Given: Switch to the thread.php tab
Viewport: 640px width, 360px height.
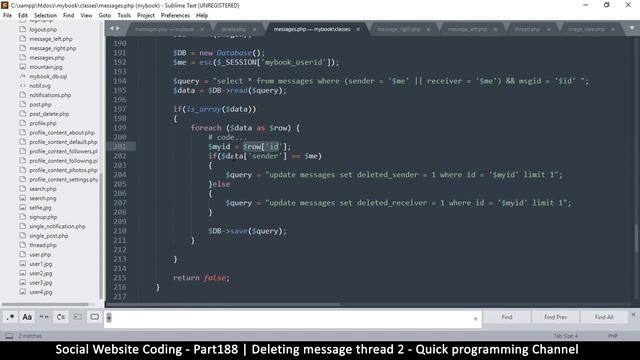Looking at the screenshot, I should pos(527,29).
